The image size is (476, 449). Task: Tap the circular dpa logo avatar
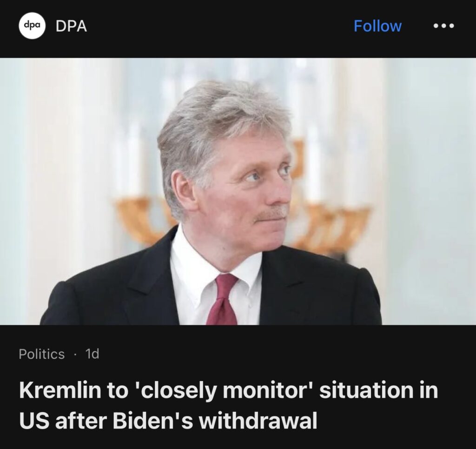[32, 26]
